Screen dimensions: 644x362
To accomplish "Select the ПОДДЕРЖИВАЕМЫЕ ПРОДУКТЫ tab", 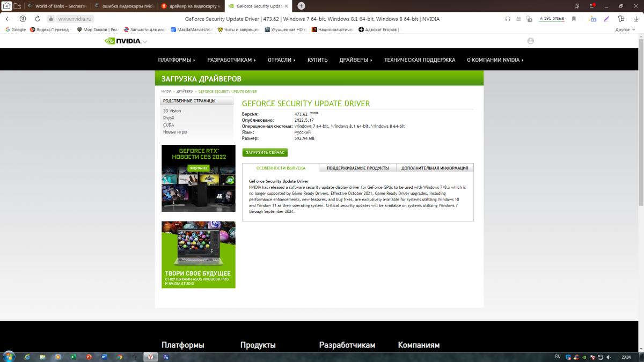I will pos(358,168).
